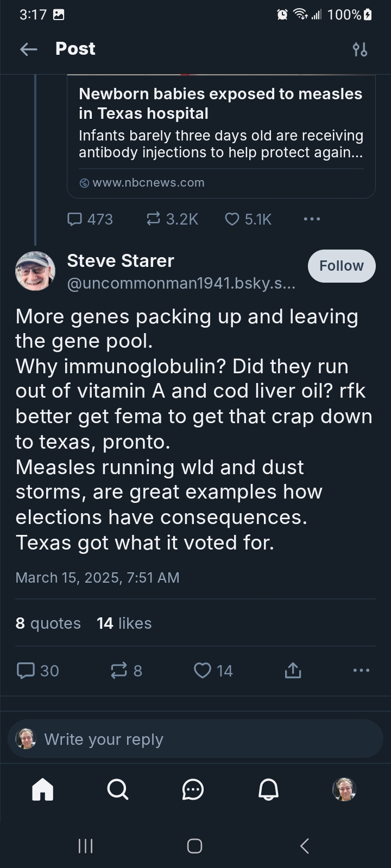Repost the parent post with 3.2K reposts
This screenshot has width=391, height=868.
[154, 219]
